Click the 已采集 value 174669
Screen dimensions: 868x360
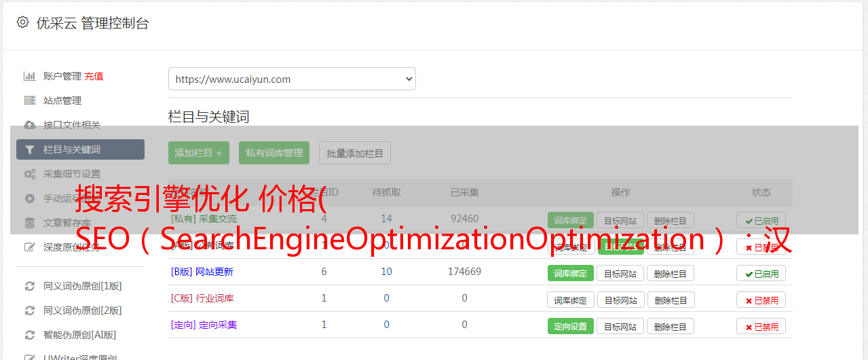(464, 272)
